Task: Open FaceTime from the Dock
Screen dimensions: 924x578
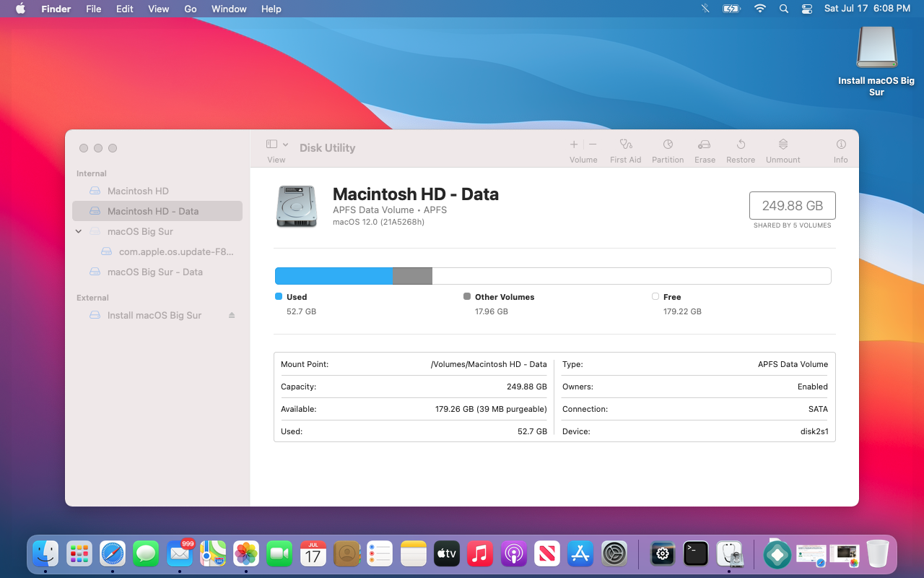Action: point(279,554)
